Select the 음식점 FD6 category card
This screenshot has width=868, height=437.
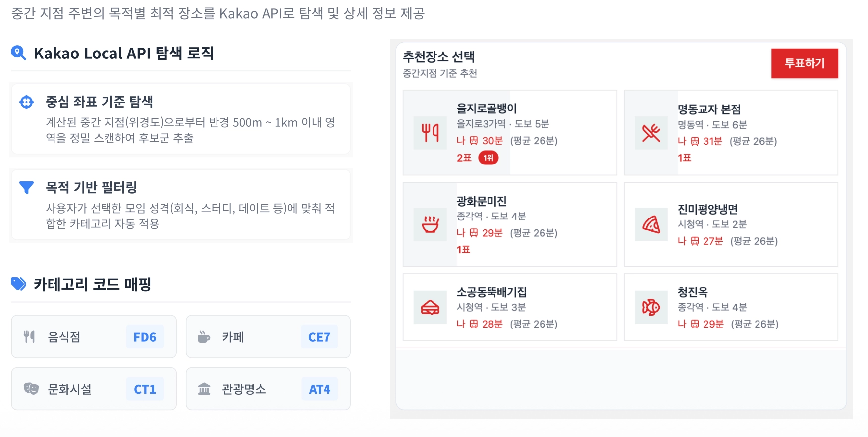tap(94, 337)
